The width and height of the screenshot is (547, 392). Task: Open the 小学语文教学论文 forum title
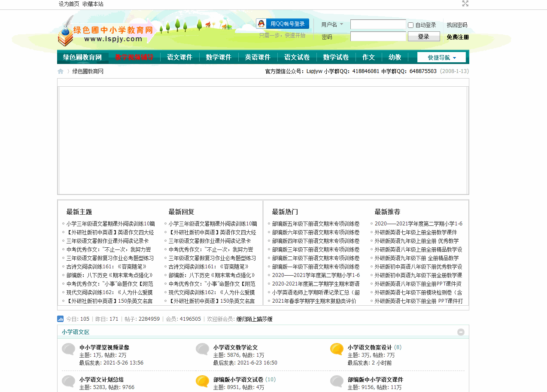coord(235,347)
